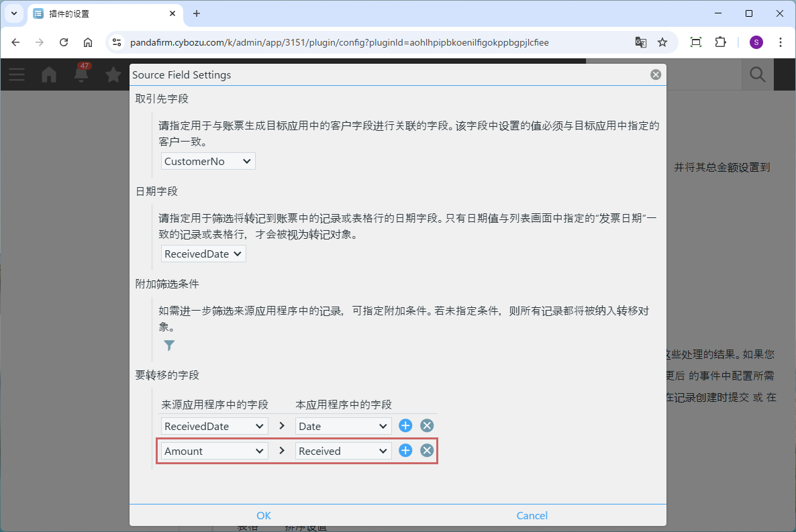Open the Amount source field dropdown
This screenshot has width=796, height=532.
214,451
